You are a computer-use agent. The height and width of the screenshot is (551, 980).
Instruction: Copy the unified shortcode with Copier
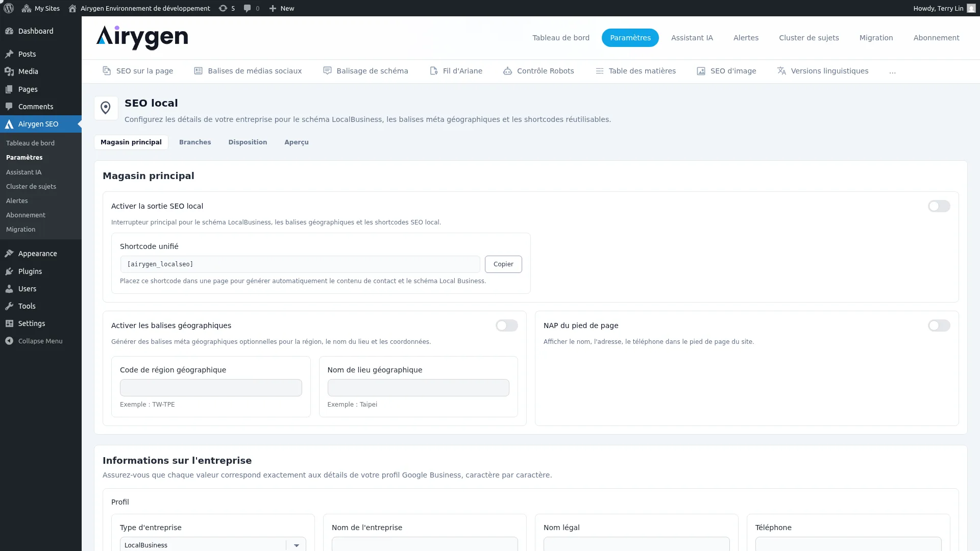[x=503, y=264]
